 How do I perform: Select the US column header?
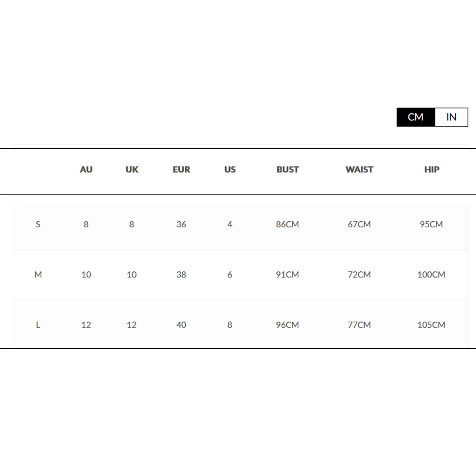(230, 170)
